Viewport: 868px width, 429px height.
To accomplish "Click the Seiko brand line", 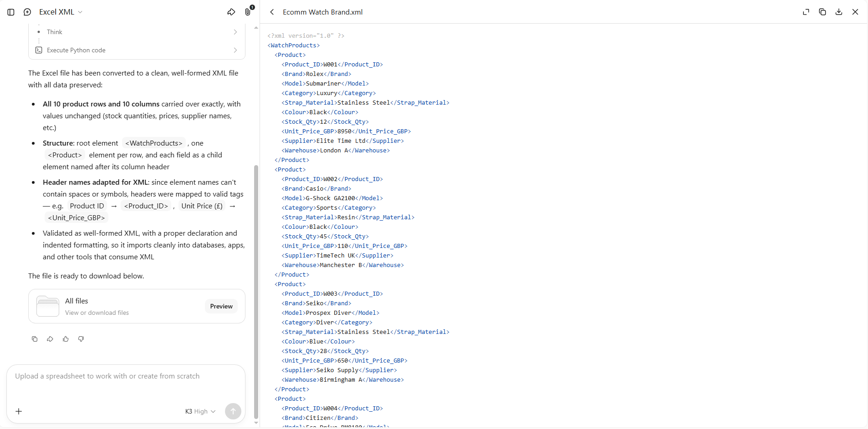I will click(317, 303).
